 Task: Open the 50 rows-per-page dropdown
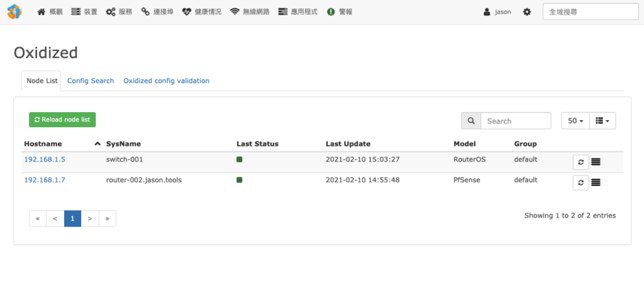pyautogui.click(x=575, y=121)
